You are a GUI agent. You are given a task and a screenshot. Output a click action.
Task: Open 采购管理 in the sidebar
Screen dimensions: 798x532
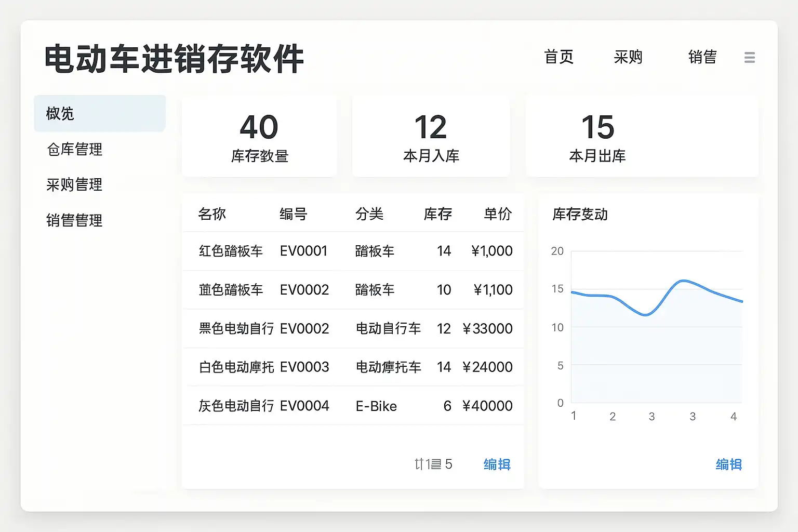pyautogui.click(x=74, y=185)
